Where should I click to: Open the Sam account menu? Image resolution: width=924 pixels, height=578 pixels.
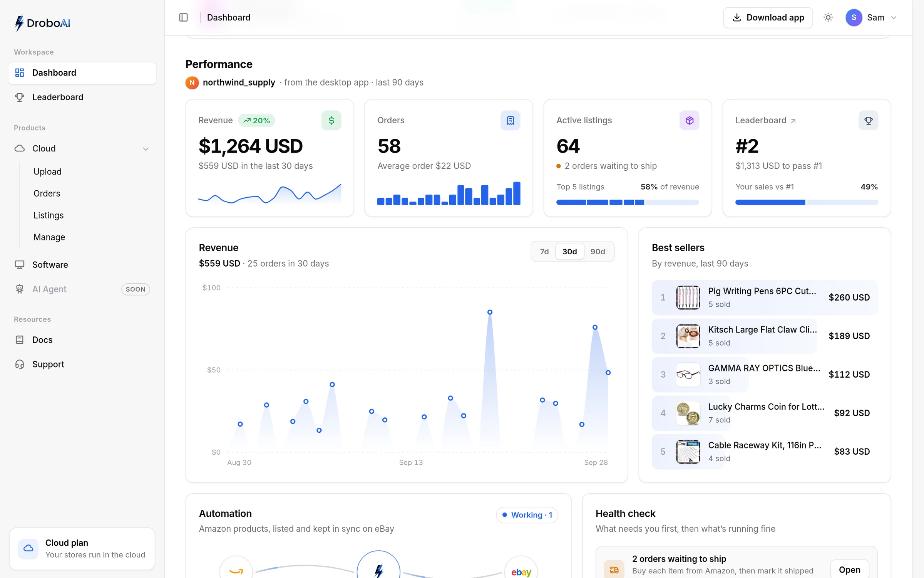coord(871,17)
